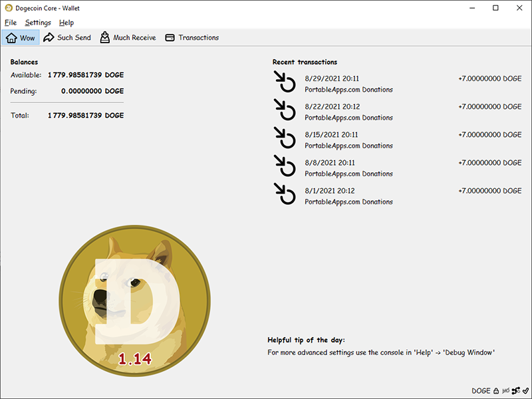Click the 8/22/2021 transaction icon

click(x=285, y=112)
